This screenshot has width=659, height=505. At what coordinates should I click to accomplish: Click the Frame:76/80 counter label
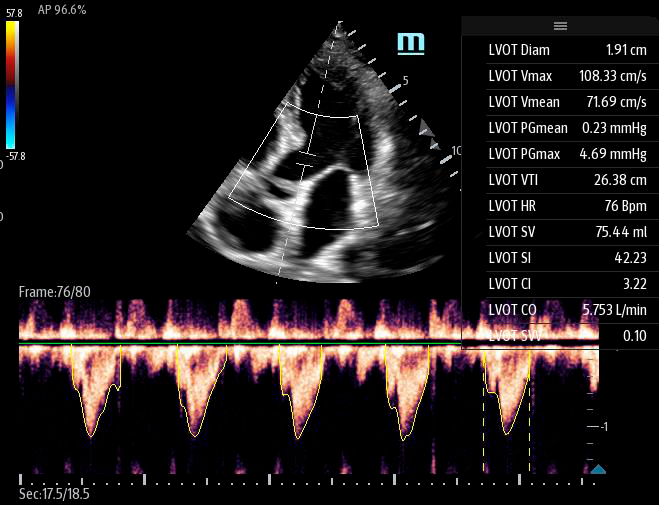tap(53, 291)
